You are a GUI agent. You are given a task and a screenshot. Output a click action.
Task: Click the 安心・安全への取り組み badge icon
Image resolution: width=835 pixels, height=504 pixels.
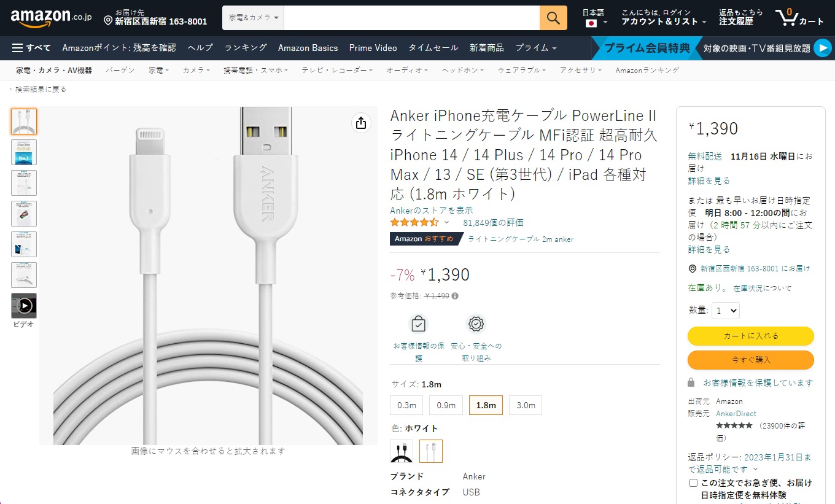[x=476, y=324]
